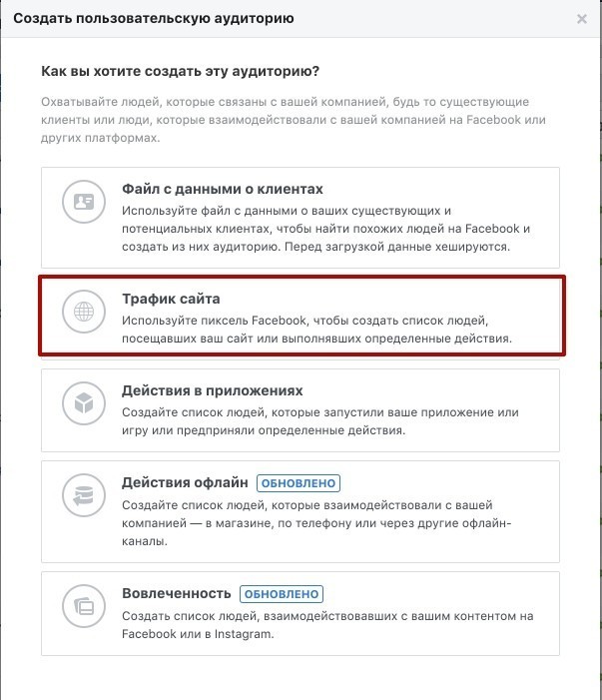The width and height of the screenshot is (602, 700).
Task: Click the cube icon for Действия в приложениях
Action: pos(84,403)
